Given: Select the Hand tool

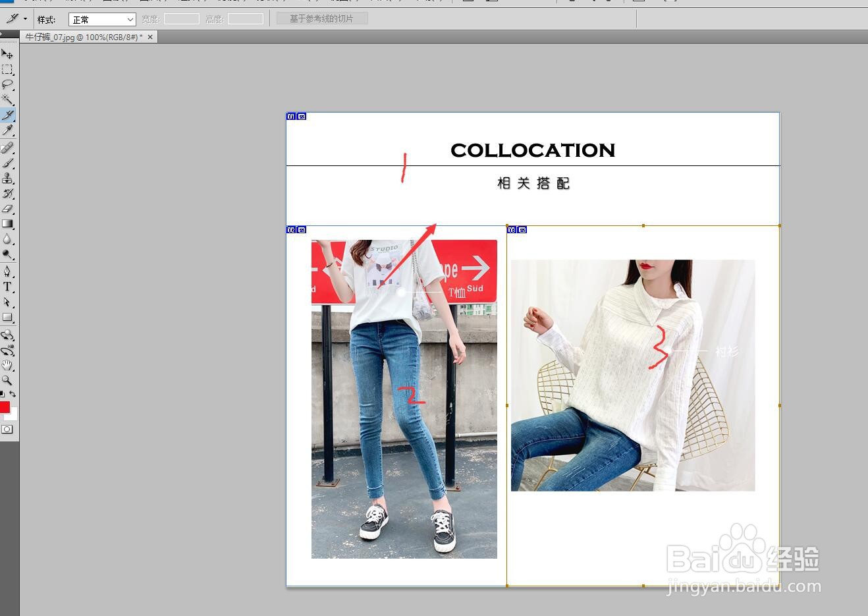Looking at the screenshot, I should point(7,366).
